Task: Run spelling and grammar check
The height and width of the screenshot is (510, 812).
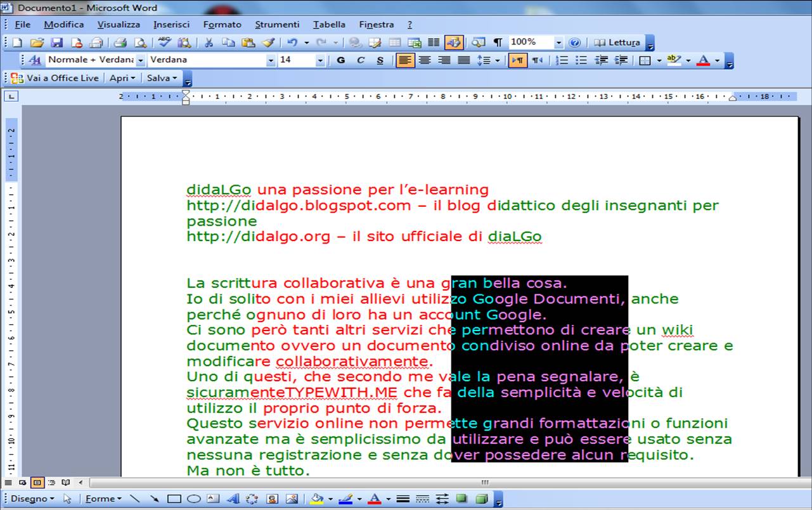Action: tap(165, 43)
